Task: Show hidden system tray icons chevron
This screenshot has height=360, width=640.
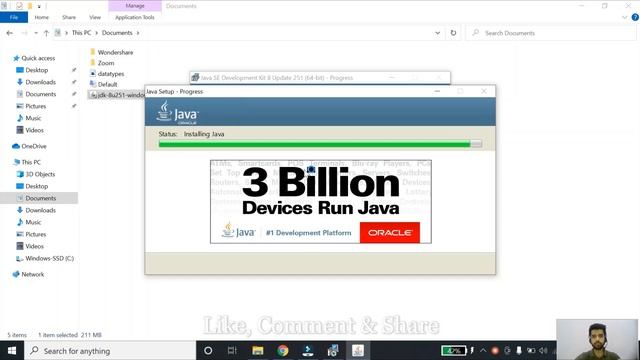Action: click(x=483, y=350)
